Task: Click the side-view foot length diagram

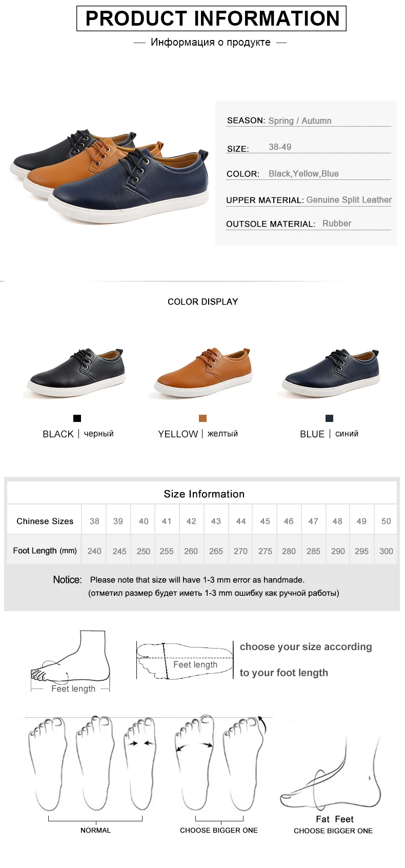Action: tap(71, 662)
